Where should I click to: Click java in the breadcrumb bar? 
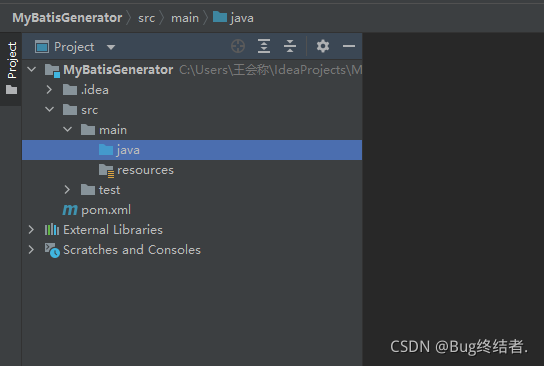[x=242, y=18]
